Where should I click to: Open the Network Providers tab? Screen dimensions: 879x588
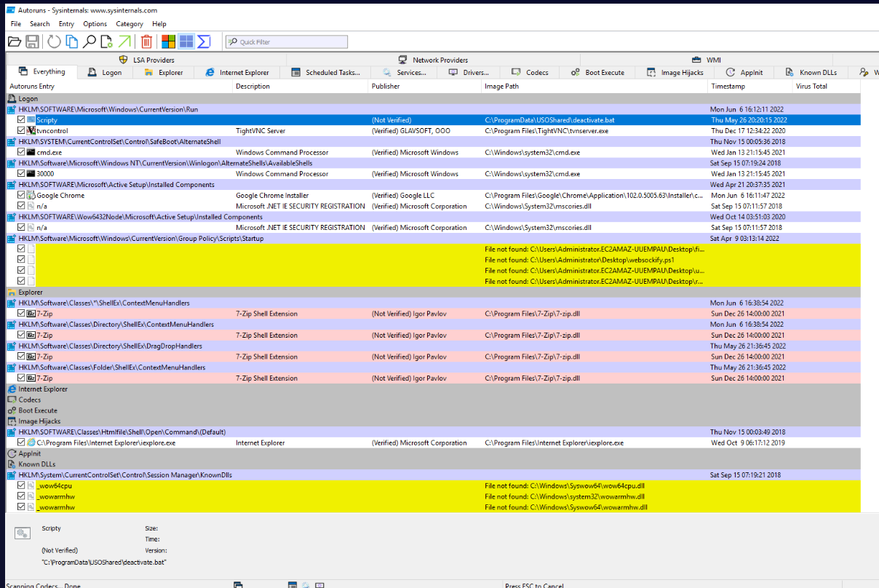pos(433,60)
